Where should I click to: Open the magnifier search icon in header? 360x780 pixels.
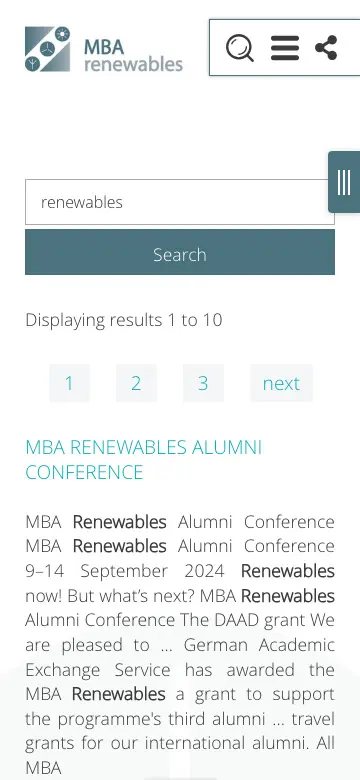click(240, 48)
